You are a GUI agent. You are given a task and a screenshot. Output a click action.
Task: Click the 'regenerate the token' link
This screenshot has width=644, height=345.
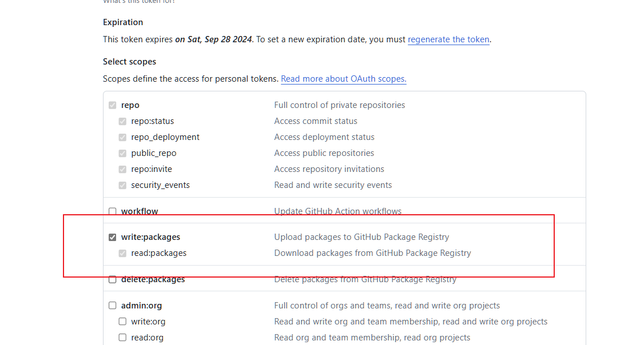pos(448,39)
